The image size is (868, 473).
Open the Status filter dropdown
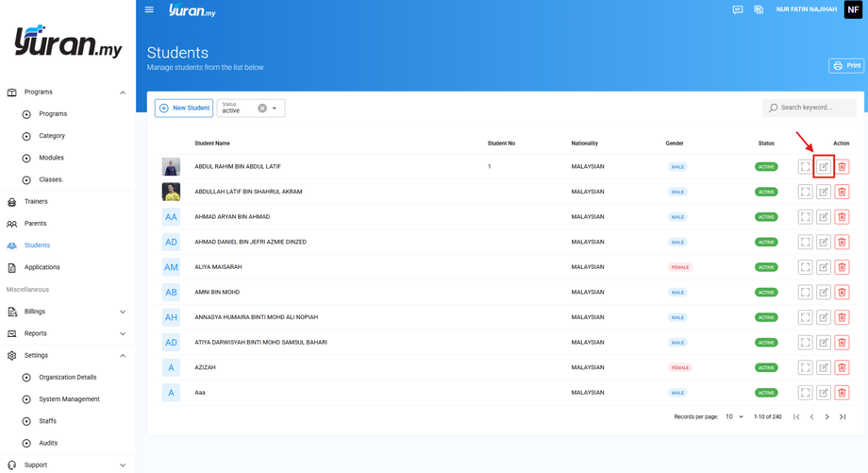(275, 109)
